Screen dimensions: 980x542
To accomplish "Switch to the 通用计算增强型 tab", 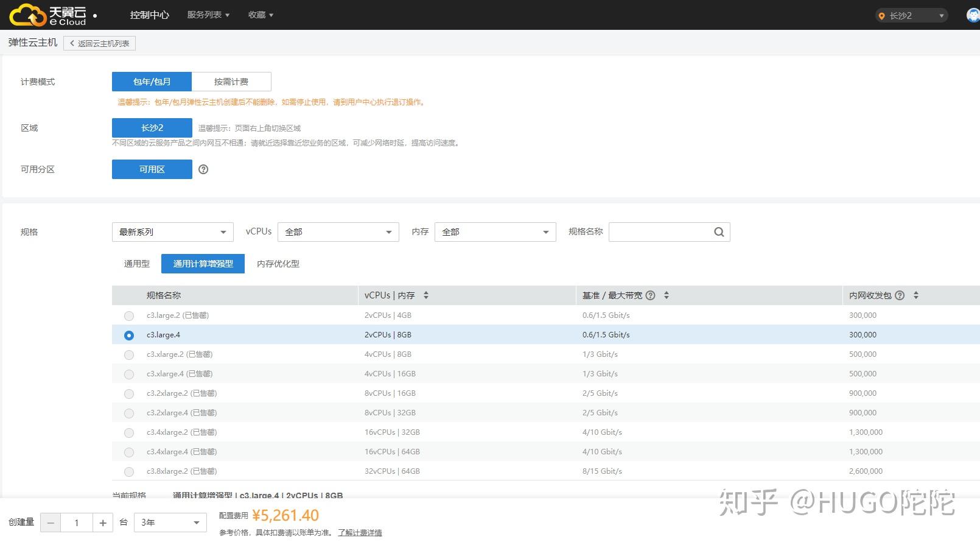I will click(x=203, y=264).
